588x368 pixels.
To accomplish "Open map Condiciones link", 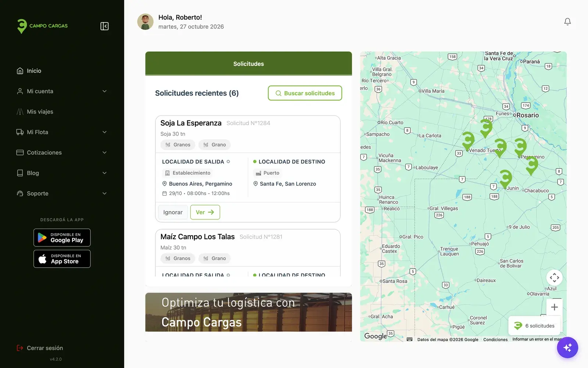I will [x=495, y=340].
